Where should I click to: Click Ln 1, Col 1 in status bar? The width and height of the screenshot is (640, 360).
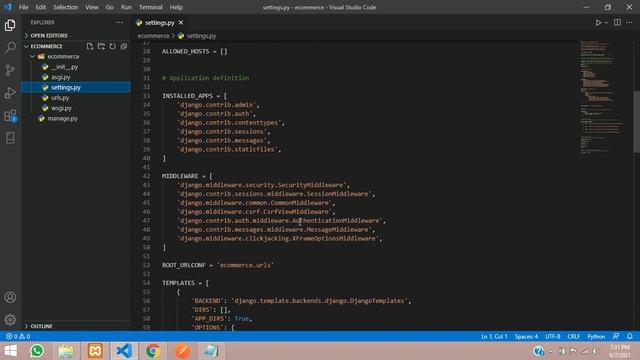coord(494,336)
